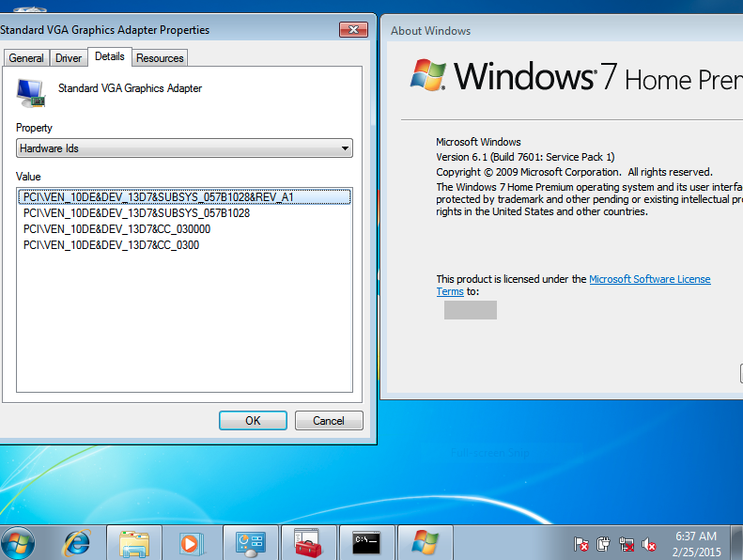Screen dimensions: 743x560
Task: Click the Standard VGA Graphics Adapter name label
Action: [x=130, y=88]
